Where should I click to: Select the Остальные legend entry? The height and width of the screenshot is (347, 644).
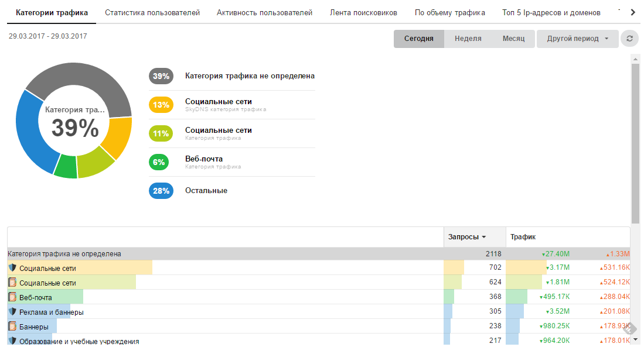pyautogui.click(x=206, y=191)
